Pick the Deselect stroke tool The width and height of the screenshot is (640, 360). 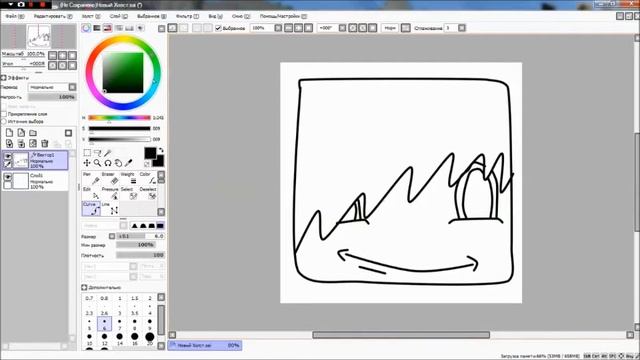(x=147, y=193)
